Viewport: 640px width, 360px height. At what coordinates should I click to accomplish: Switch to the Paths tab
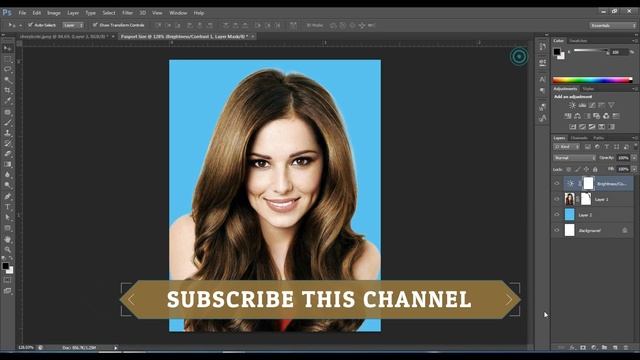tap(599, 138)
